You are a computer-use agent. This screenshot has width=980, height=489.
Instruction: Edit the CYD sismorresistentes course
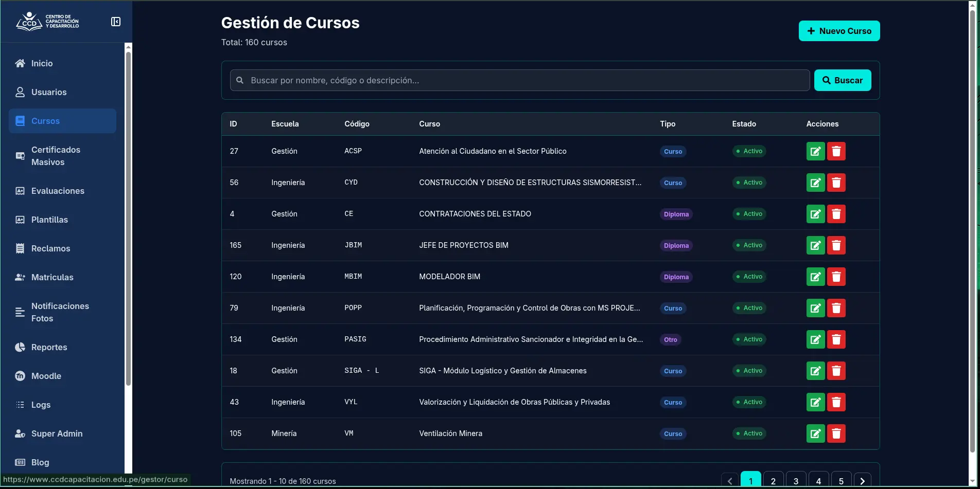(x=815, y=183)
